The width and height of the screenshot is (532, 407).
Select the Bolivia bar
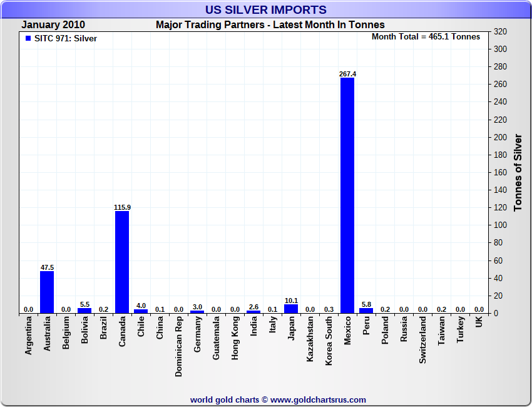click(x=84, y=311)
